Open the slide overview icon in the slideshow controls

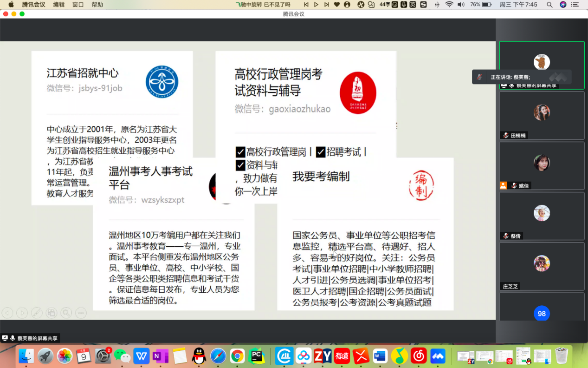52,313
